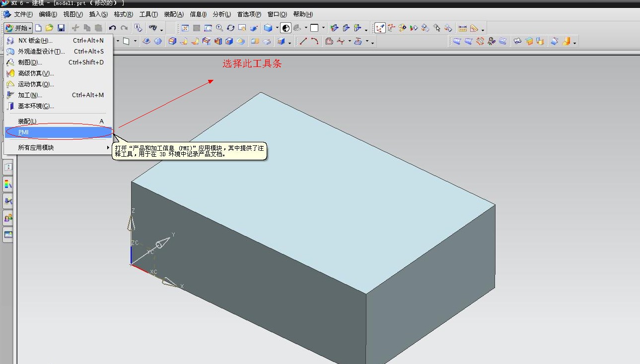Select 外观造型设计(T) application entry
Viewport: 640px width, 364px height.
[59, 52]
